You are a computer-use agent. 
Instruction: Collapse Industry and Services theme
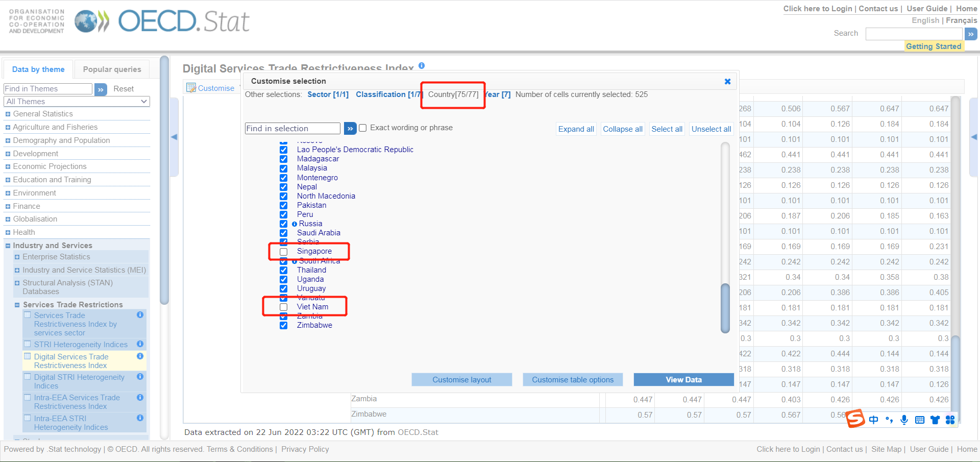tap(8, 246)
